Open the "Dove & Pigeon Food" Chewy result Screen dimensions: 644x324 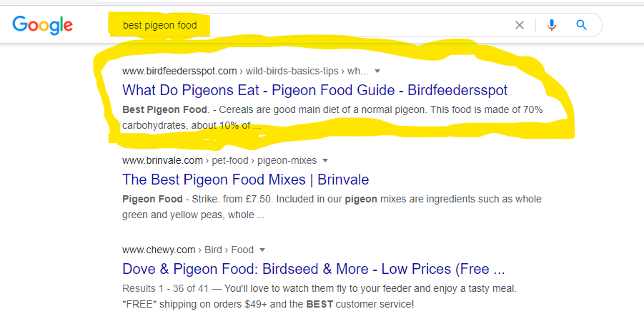(x=314, y=269)
